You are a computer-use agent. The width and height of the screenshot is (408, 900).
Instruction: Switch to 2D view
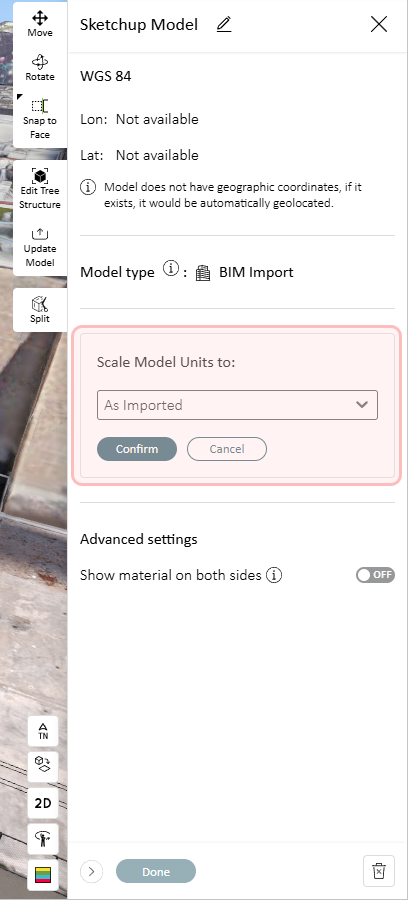point(43,803)
